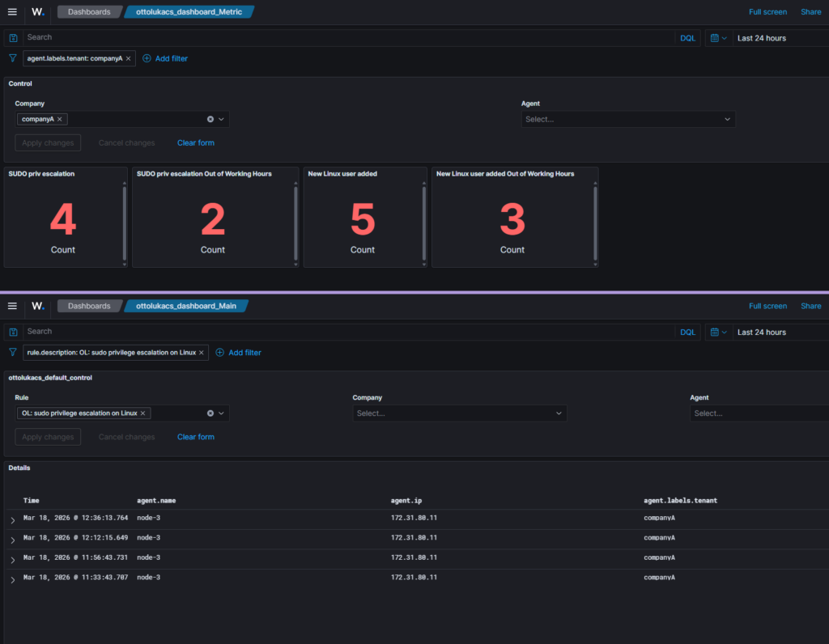Image resolution: width=829 pixels, height=644 pixels.
Task: Toggle DQL query language in the top search bar
Action: pos(687,38)
